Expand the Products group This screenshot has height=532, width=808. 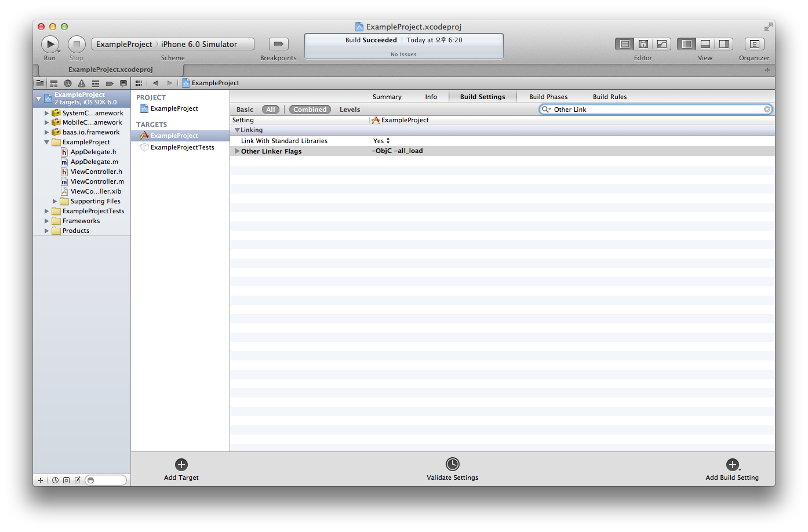[47, 231]
